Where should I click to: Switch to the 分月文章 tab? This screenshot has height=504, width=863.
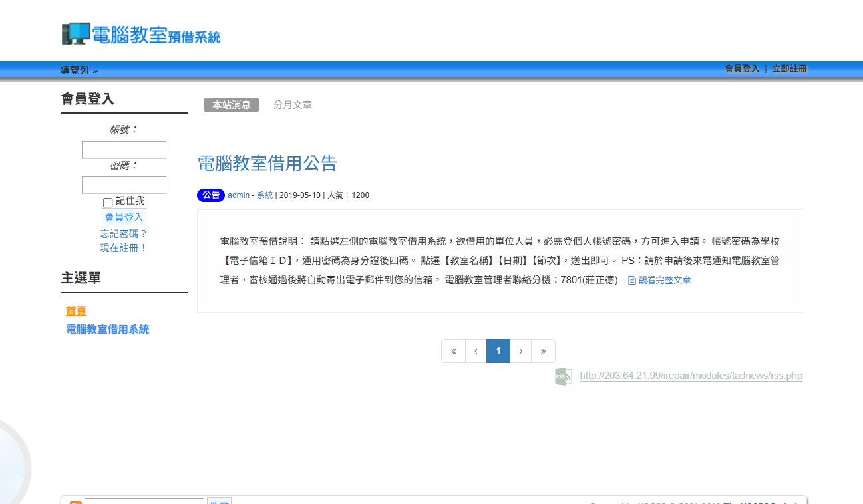point(293,105)
